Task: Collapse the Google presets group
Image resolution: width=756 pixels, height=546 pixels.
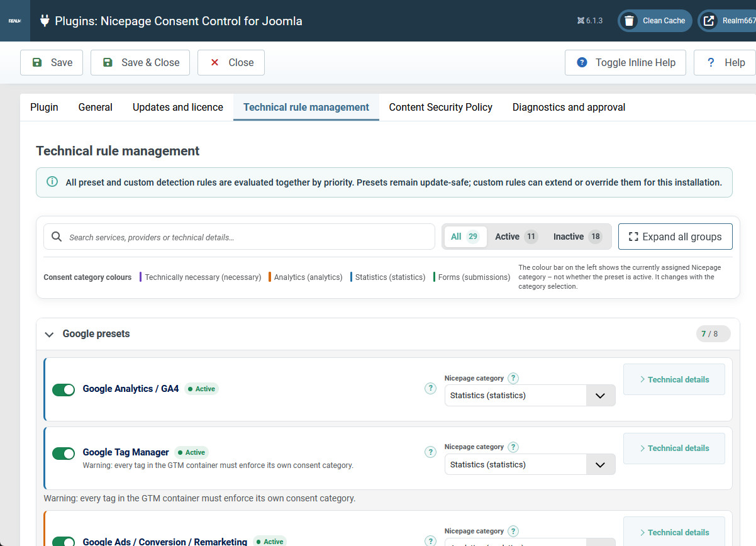Action: tap(49, 335)
